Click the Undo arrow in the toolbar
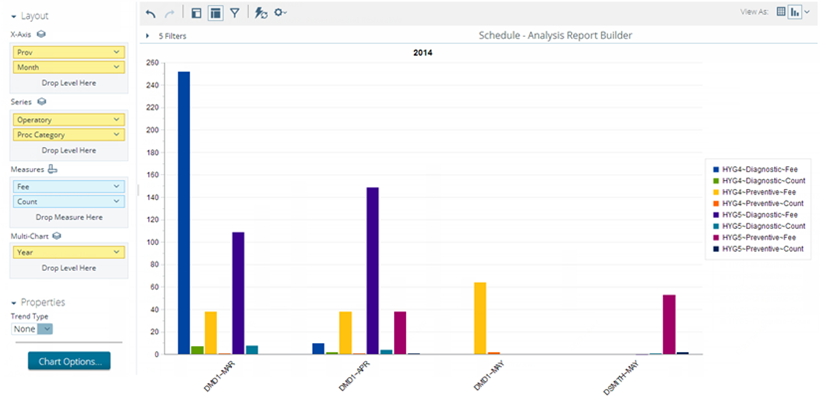Screen dimensions: 820x397 (x=151, y=14)
